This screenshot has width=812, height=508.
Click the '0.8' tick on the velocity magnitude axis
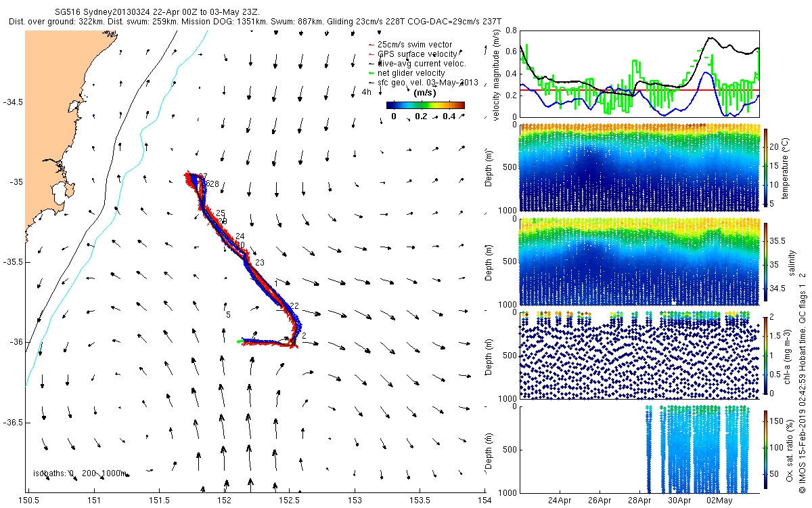tap(511, 31)
